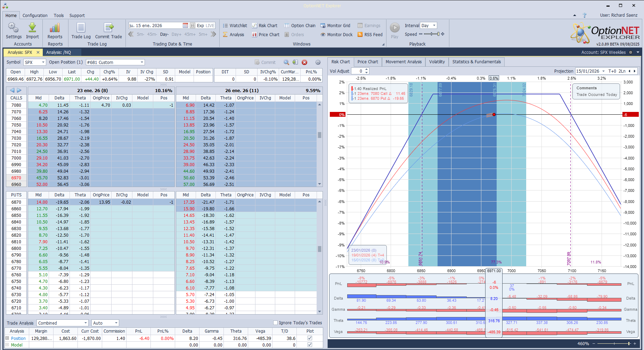This screenshot has width=644, height=350.
Task: Click the expiration jump icon beside Exp
Action: click(192, 25)
